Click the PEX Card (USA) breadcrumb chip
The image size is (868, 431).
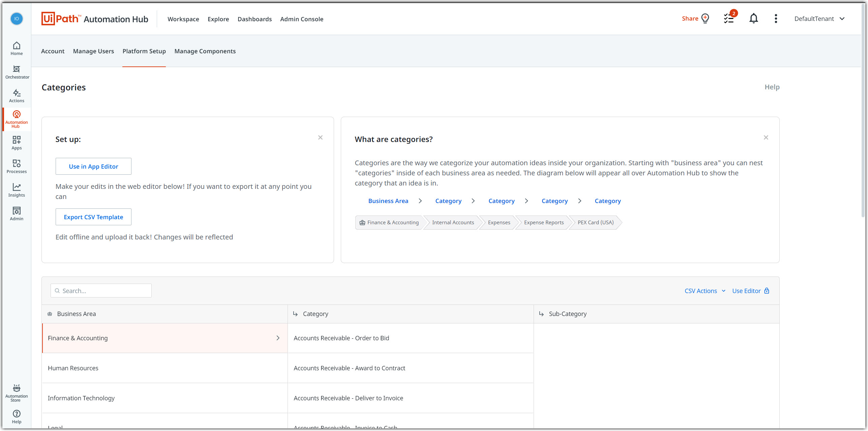pyautogui.click(x=596, y=222)
